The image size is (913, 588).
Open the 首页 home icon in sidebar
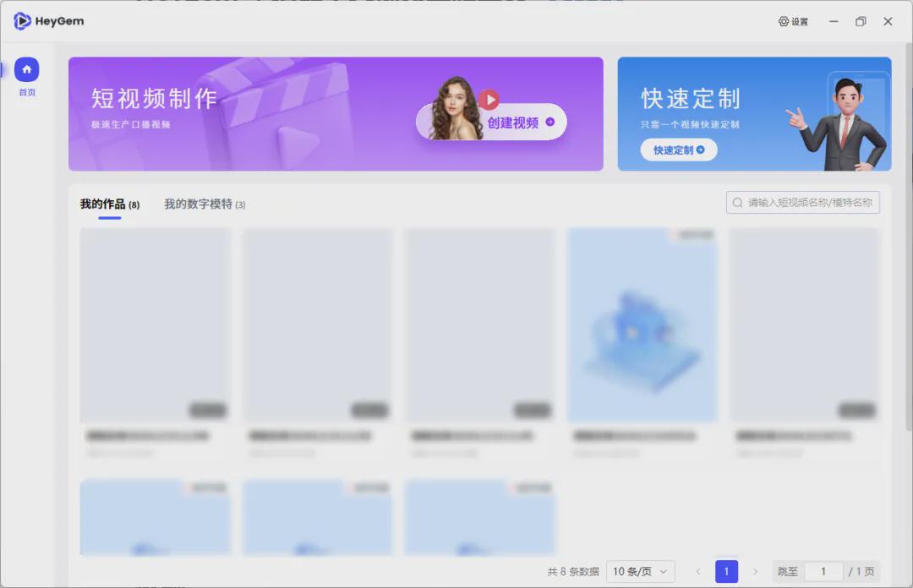click(x=27, y=69)
